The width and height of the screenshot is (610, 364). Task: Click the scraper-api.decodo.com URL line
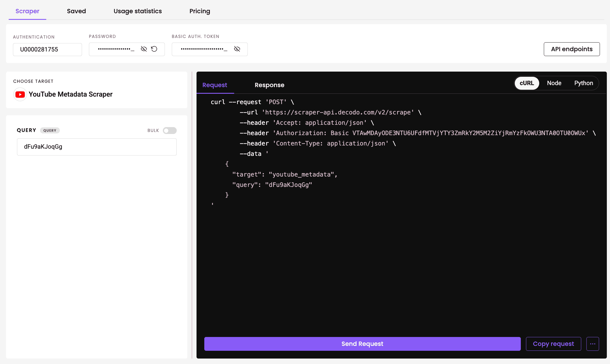(x=330, y=112)
